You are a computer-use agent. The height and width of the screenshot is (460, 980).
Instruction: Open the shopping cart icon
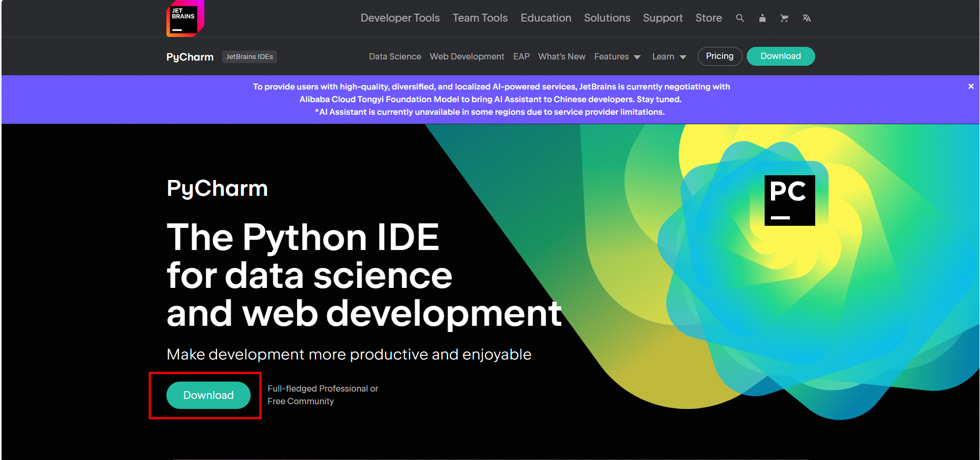pyautogui.click(x=784, y=18)
